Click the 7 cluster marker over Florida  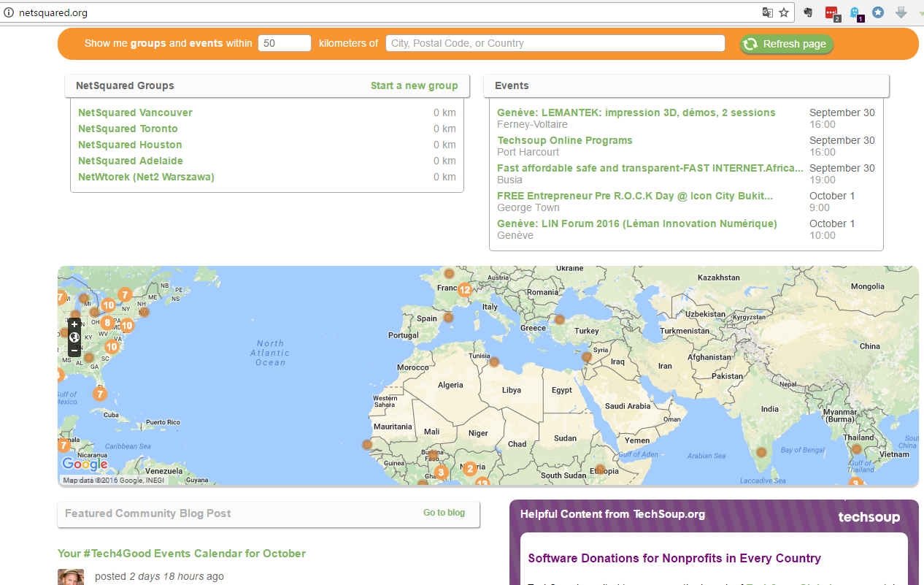click(x=100, y=394)
